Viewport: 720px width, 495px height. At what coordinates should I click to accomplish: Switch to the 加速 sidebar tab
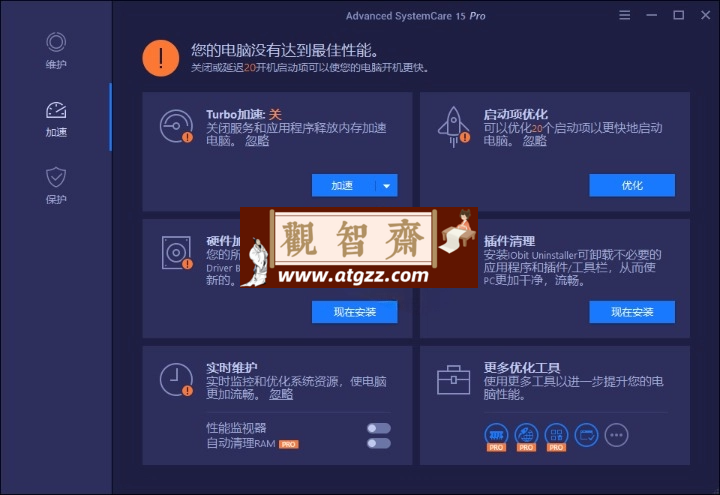click(56, 119)
